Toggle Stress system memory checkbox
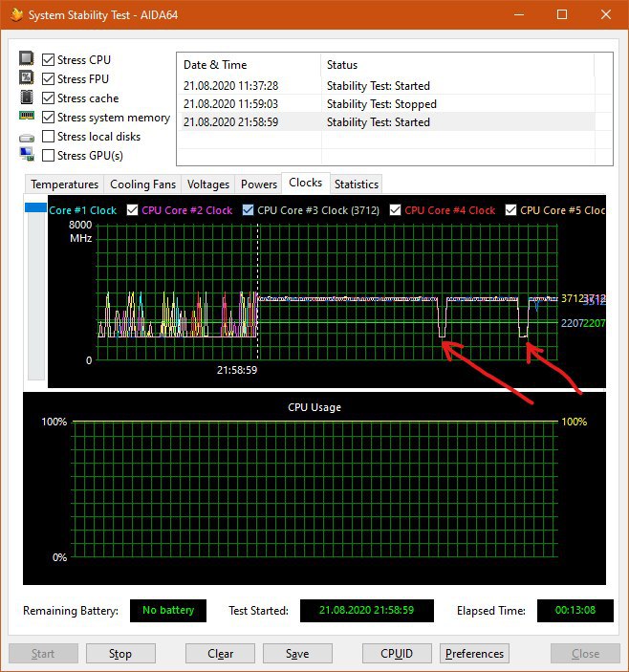 coord(48,117)
